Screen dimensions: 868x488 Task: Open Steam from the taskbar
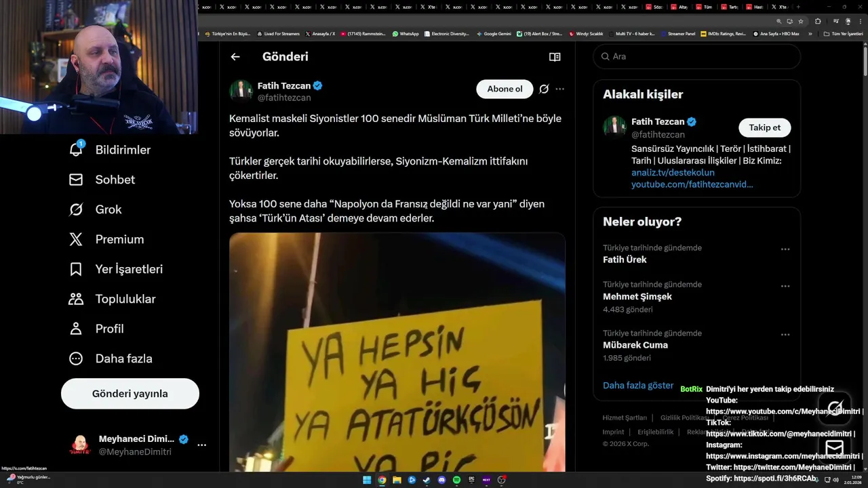[x=427, y=480]
